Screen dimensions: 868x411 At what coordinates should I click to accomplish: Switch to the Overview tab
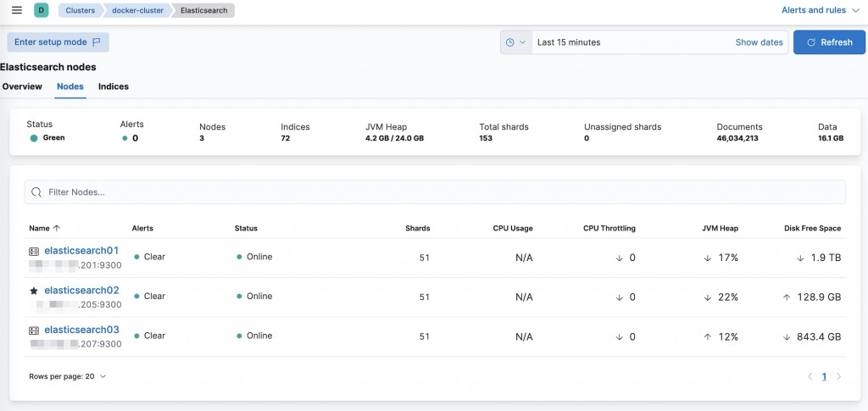click(x=22, y=86)
